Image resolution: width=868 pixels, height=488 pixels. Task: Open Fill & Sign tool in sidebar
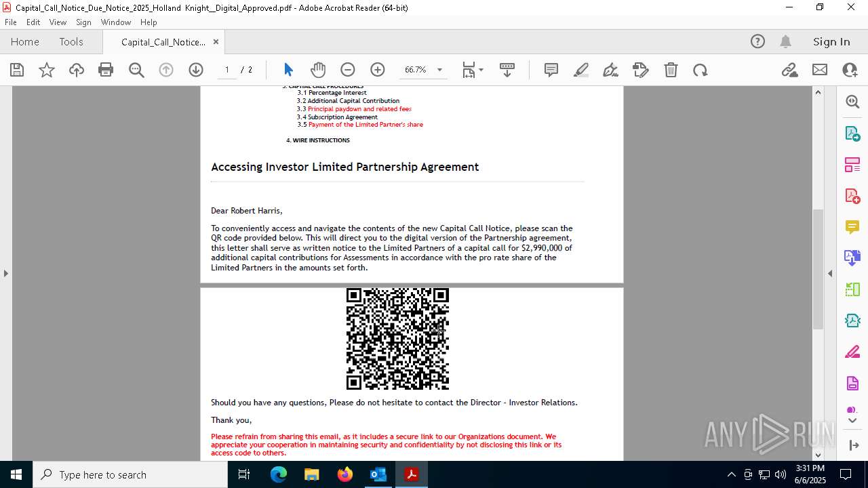(852, 352)
